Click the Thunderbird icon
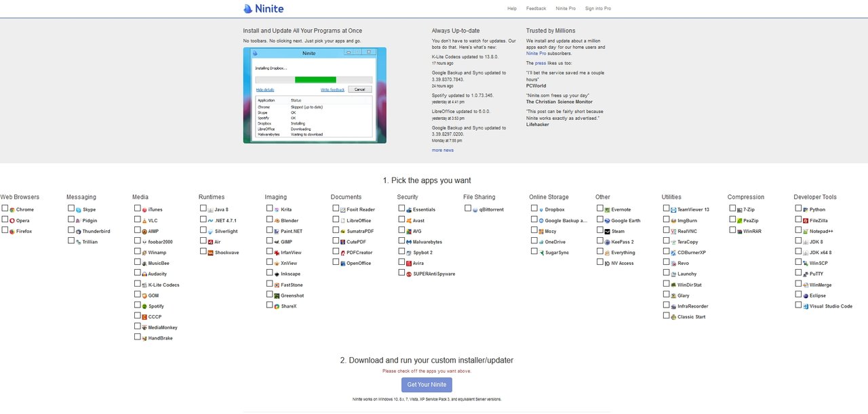This screenshot has height=414, width=868. (79, 232)
